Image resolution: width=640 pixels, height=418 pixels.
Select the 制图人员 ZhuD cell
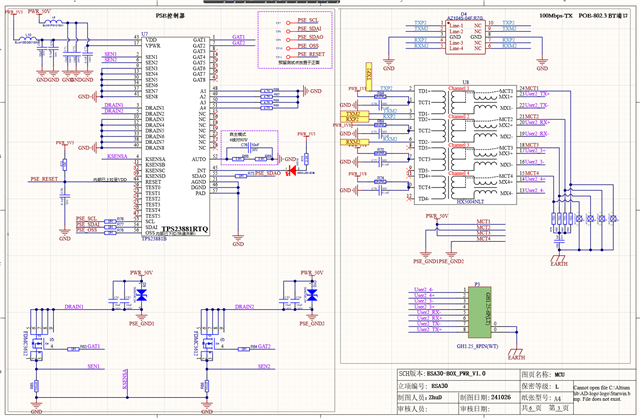pos(427,397)
